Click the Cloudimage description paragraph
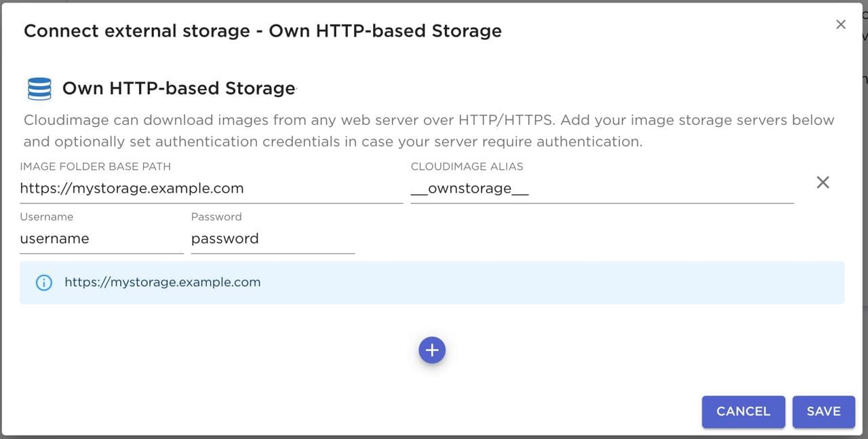The height and width of the screenshot is (439, 868). click(429, 131)
